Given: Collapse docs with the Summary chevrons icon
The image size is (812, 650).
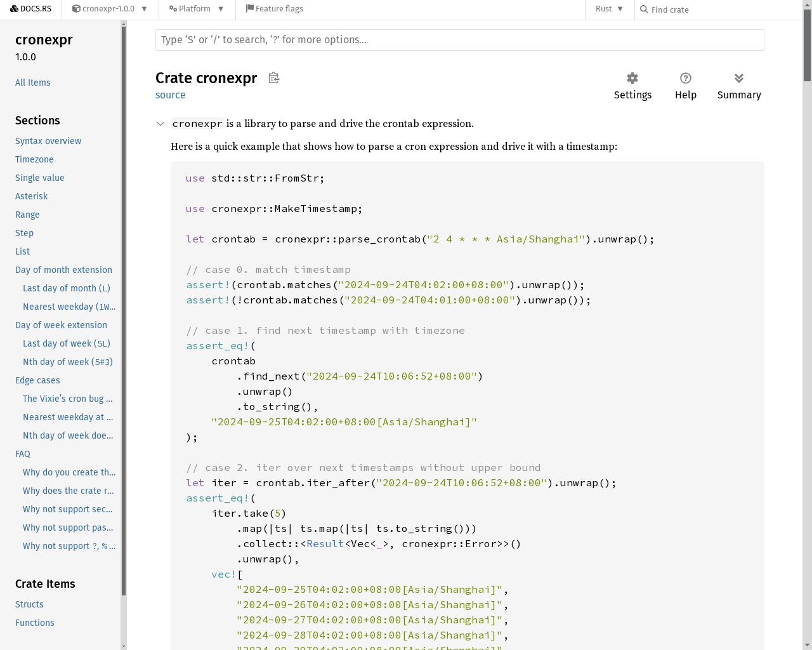Looking at the screenshot, I should point(739,78).
